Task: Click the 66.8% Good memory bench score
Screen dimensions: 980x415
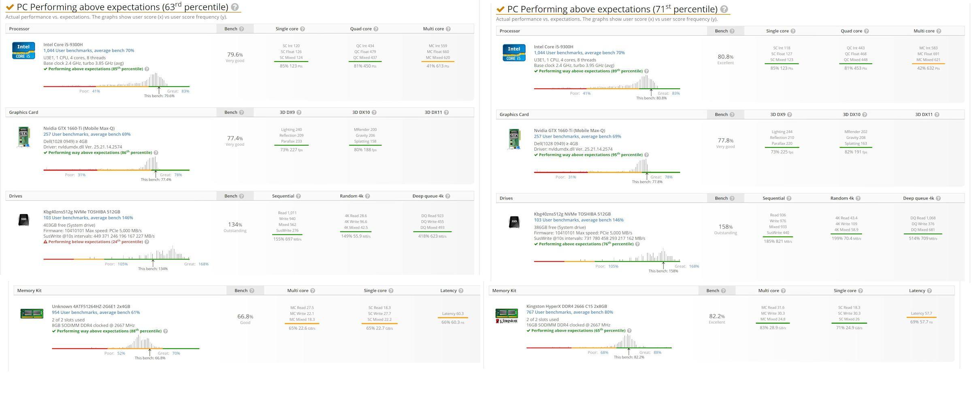Action: 245,319
